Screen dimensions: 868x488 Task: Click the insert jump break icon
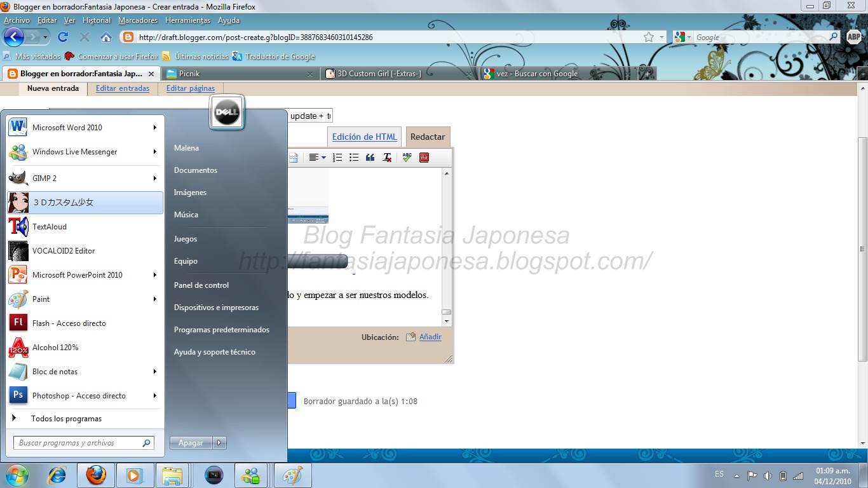click(293, 158)
